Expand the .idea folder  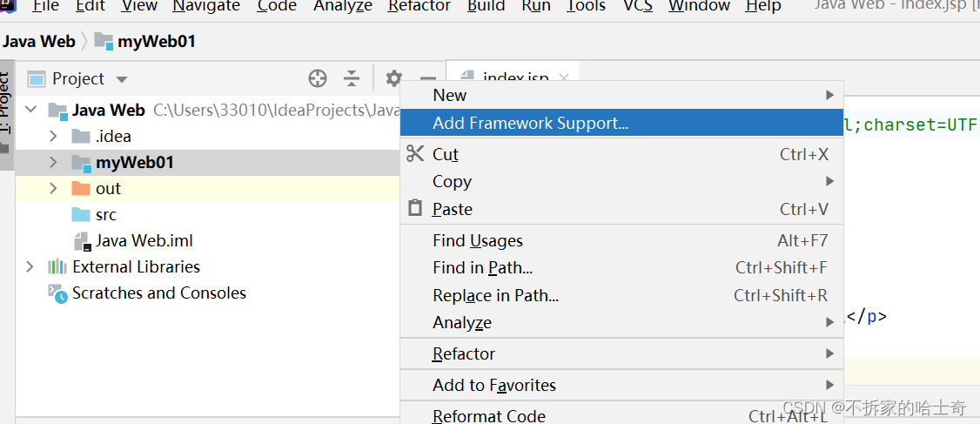point(53,137)
